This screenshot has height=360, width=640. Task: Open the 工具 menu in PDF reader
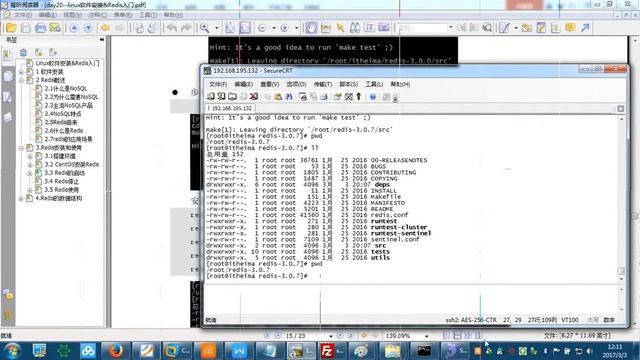pyautogui.click(x=148, y=15)
